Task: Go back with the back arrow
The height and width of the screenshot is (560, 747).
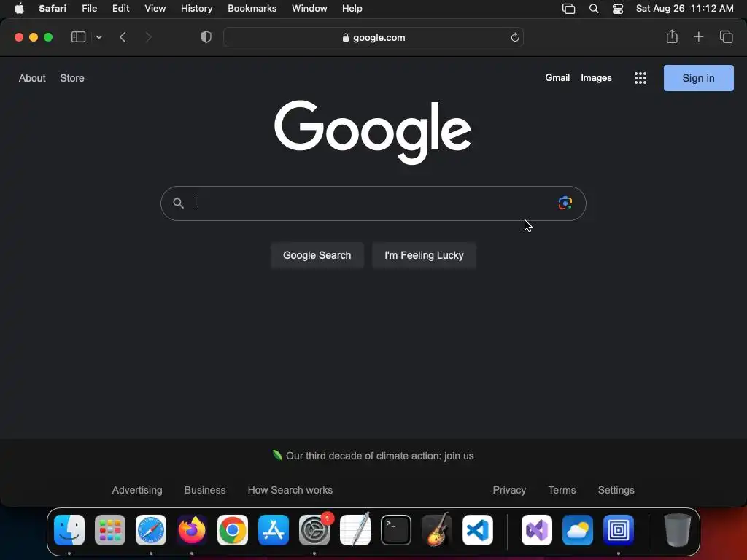Action: point(123,37)
